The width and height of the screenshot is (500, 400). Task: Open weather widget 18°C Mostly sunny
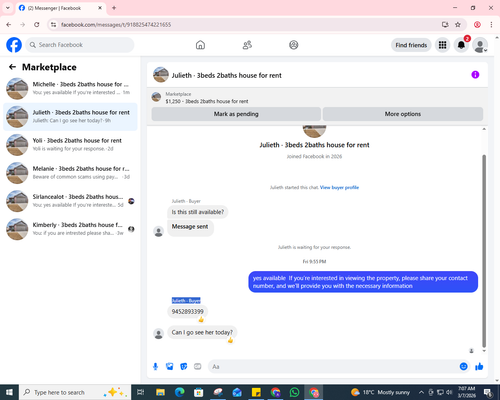click(380, 392)
